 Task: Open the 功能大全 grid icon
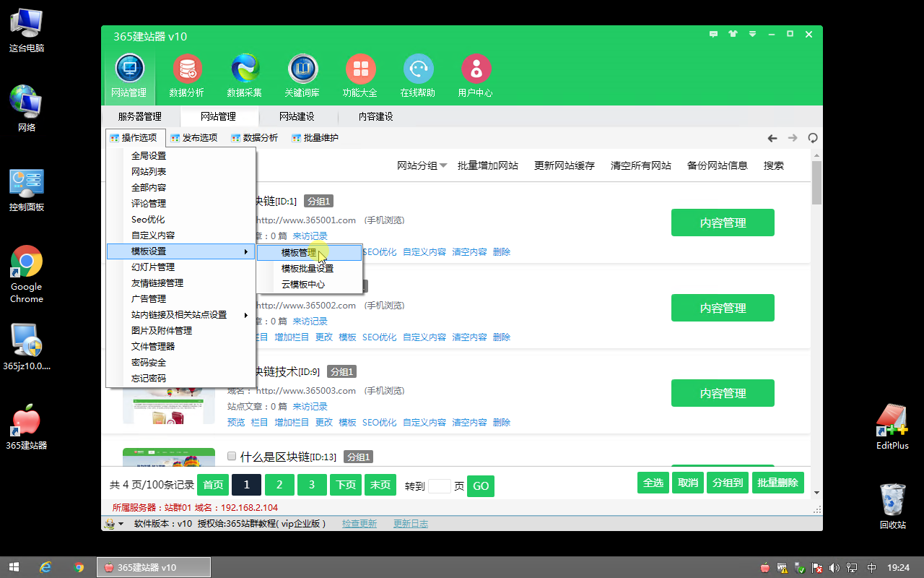[x=360, y=69]
